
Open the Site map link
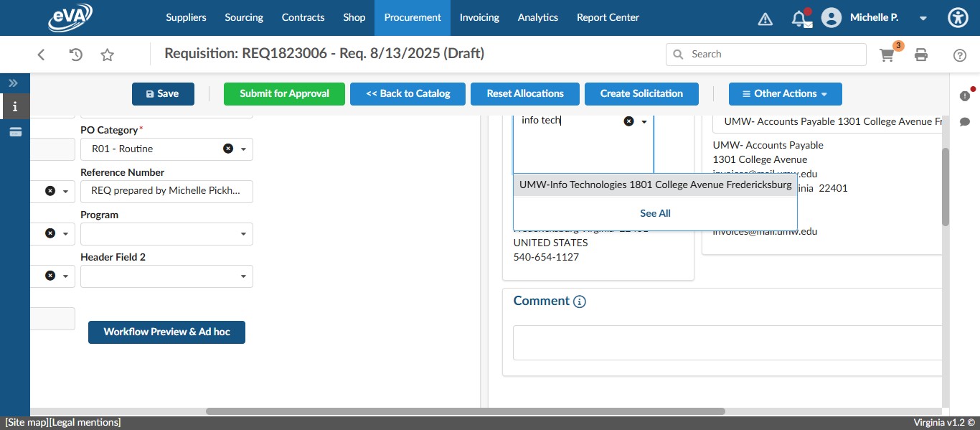[x=26, y=423]
